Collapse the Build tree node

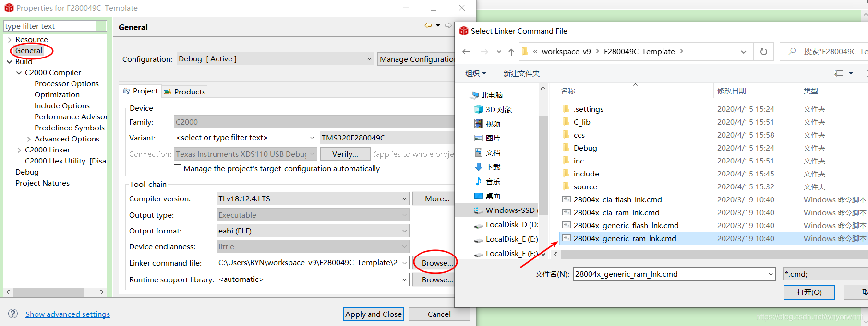coord(10,62)
